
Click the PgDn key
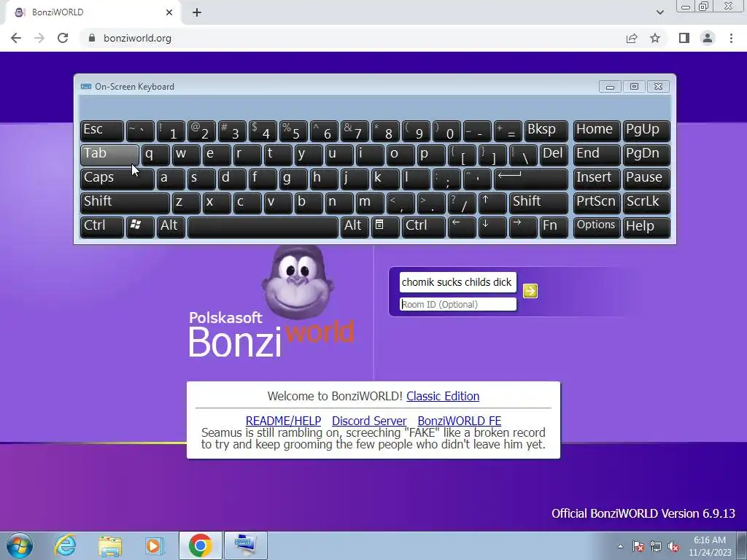point(646,155)
